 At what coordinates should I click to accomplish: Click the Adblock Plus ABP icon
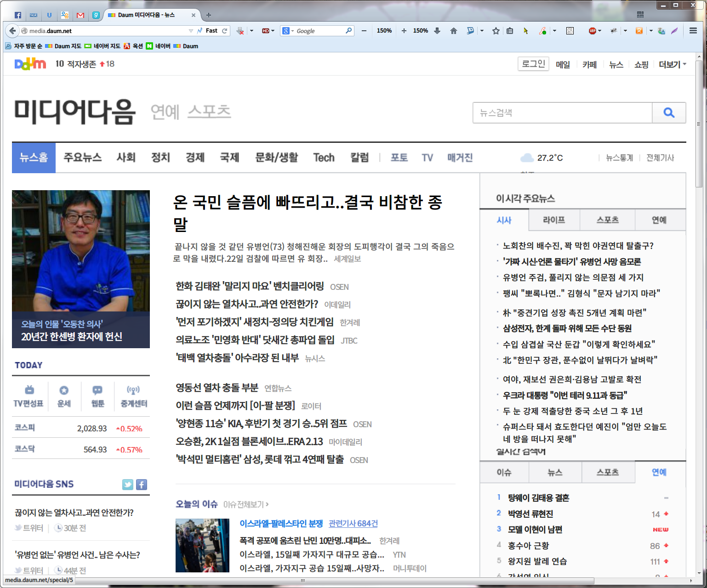(x=593, y=31)
